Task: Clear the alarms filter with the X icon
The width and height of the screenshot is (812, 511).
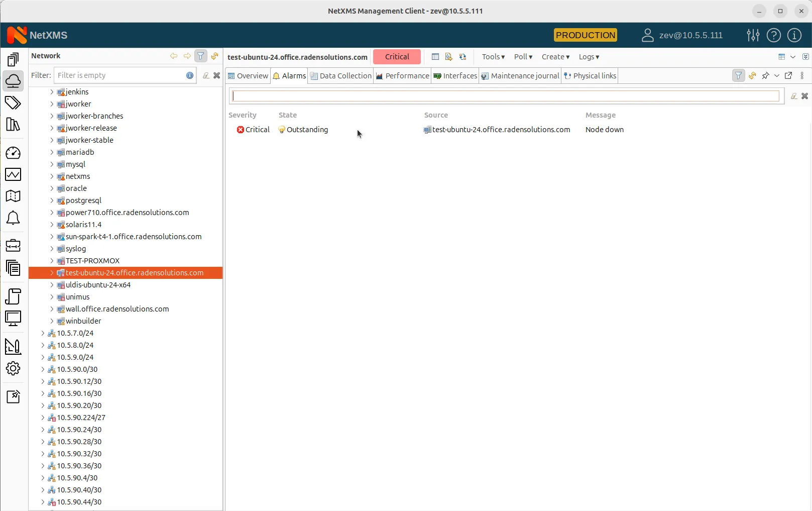Action: (805, 96)
